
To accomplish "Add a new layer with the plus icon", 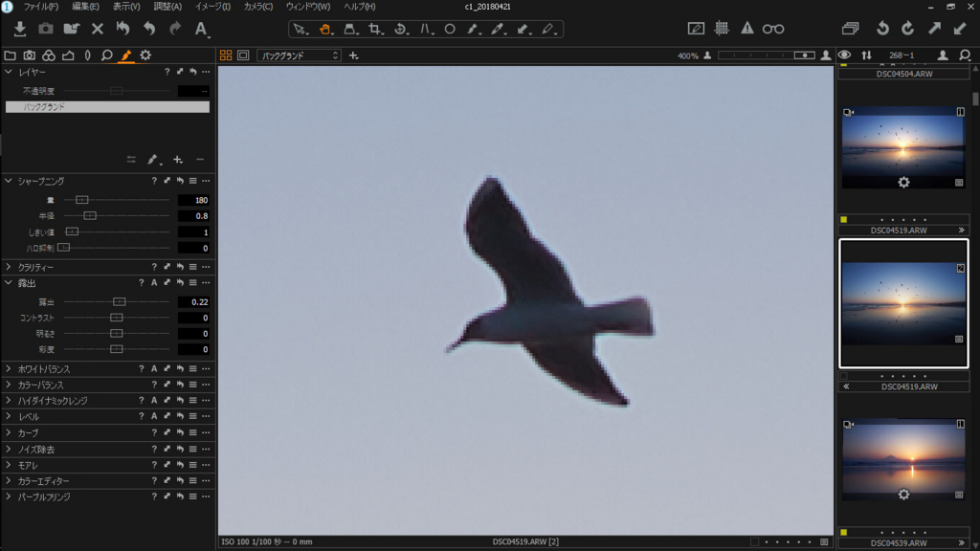I will [x=178, y=160].
